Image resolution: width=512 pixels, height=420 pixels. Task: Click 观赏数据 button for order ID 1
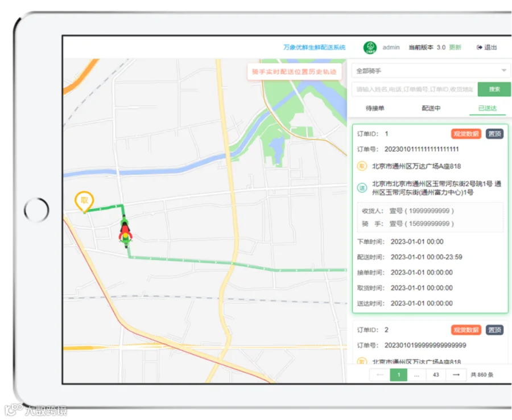pos(466,134)
